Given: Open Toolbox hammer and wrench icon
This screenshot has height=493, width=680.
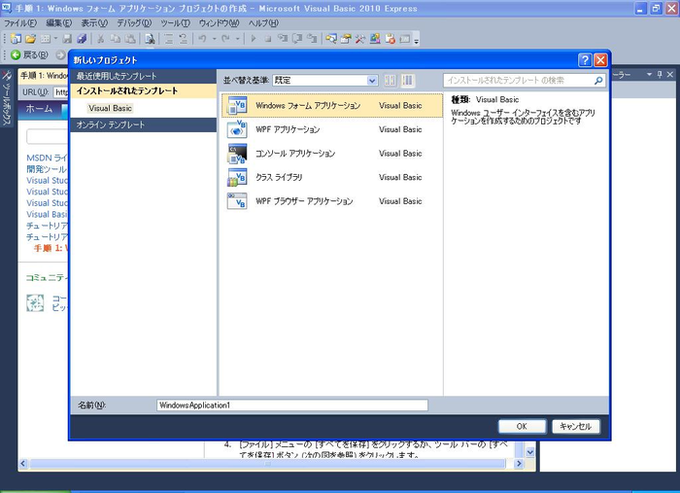Looking at the screenshot, I should 360,39.
